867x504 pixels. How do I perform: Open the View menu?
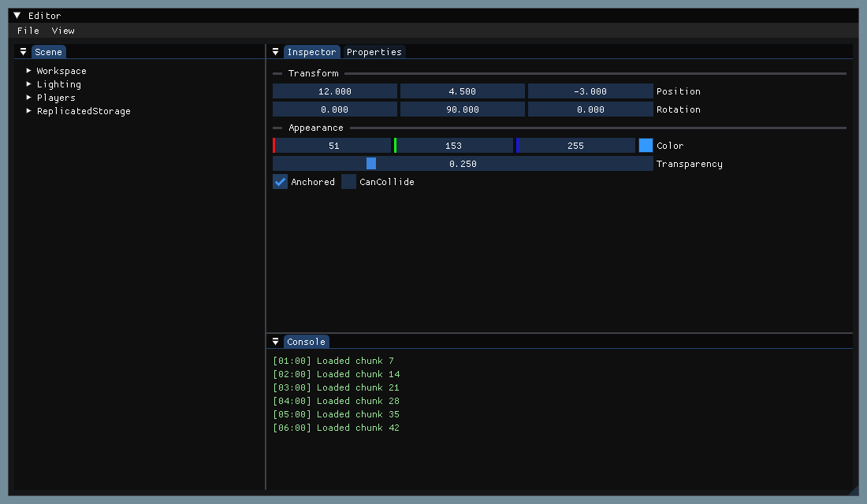[x=63, y=31]
